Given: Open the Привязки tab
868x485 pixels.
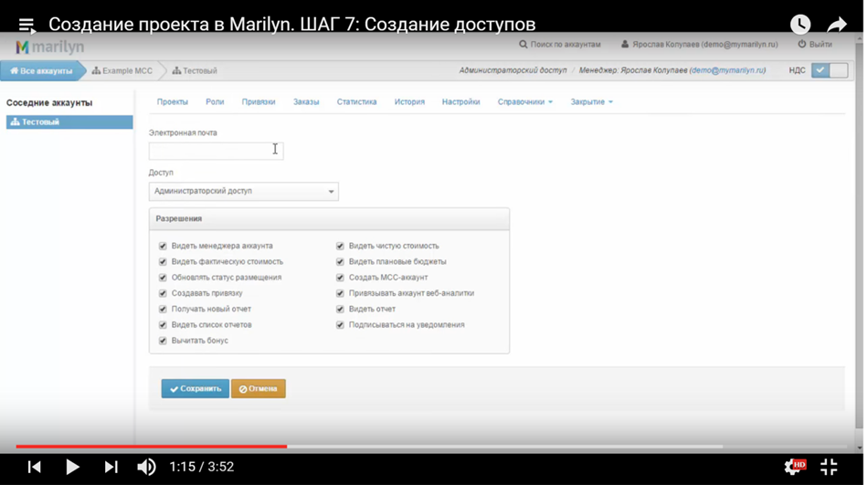Looking at the screenshot, I should coord(259,102).
